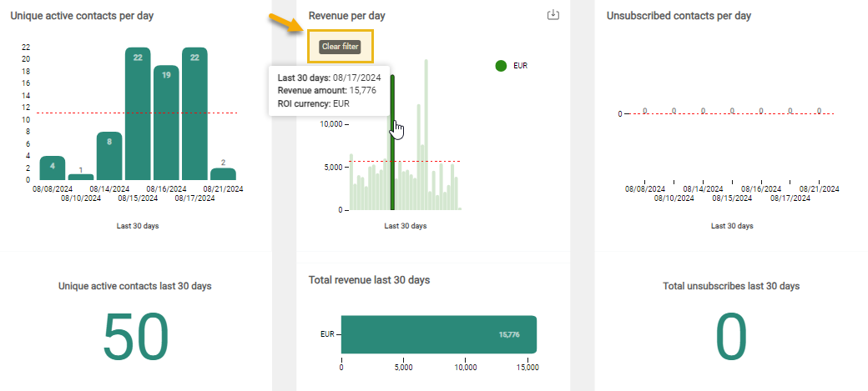868x391 pixels.
Task: Click Unique active contacts per day title
Action: 82,16
